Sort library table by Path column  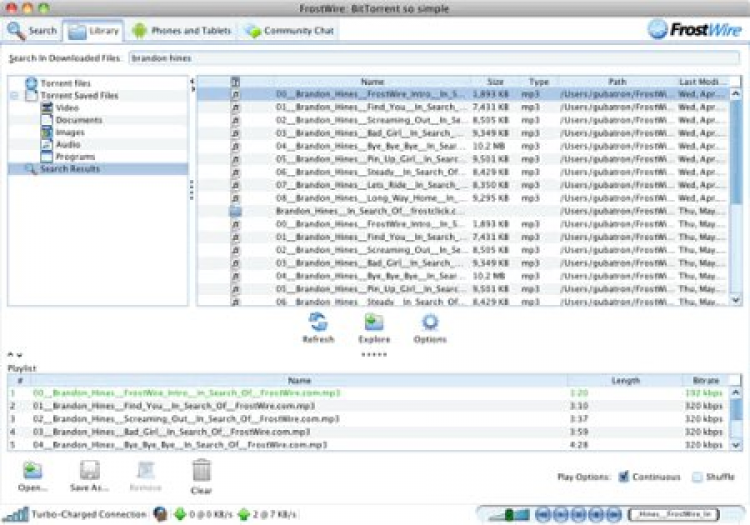click(x=617, y=82)
